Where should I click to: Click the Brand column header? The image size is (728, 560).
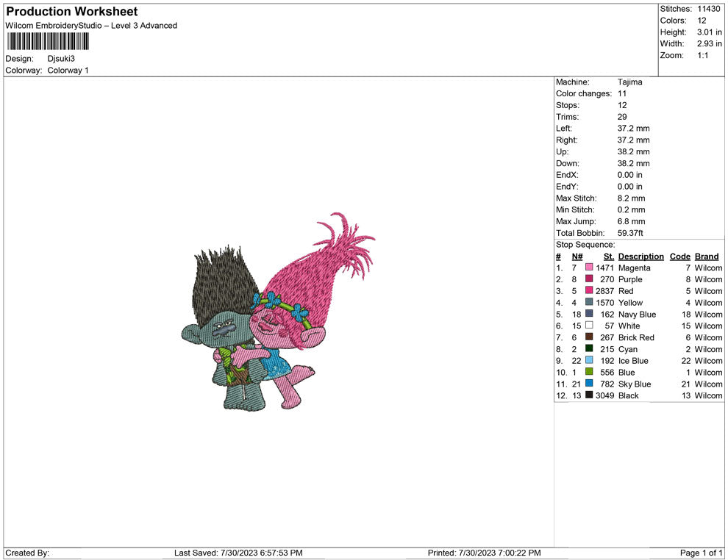[707, 256]
